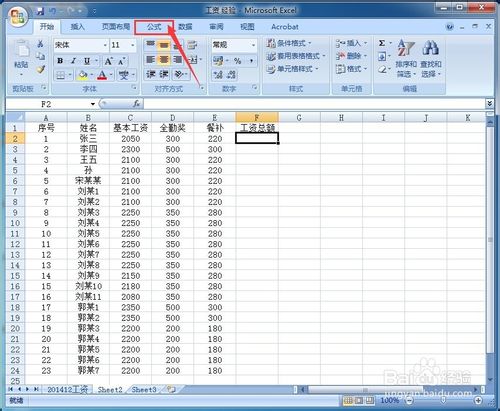This screenshot has height=411, width=500.
Task: Open the number format dropdown
Action: [x=253, y=45]
